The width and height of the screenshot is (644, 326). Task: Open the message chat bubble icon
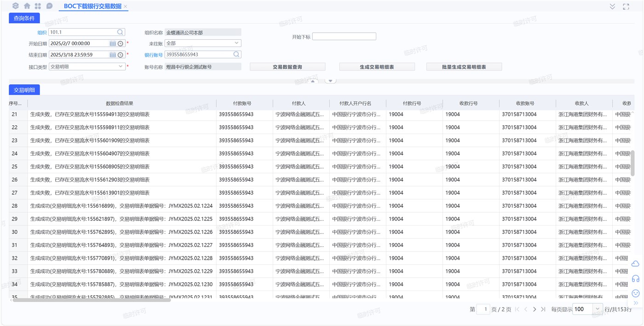tap(49, 6)
